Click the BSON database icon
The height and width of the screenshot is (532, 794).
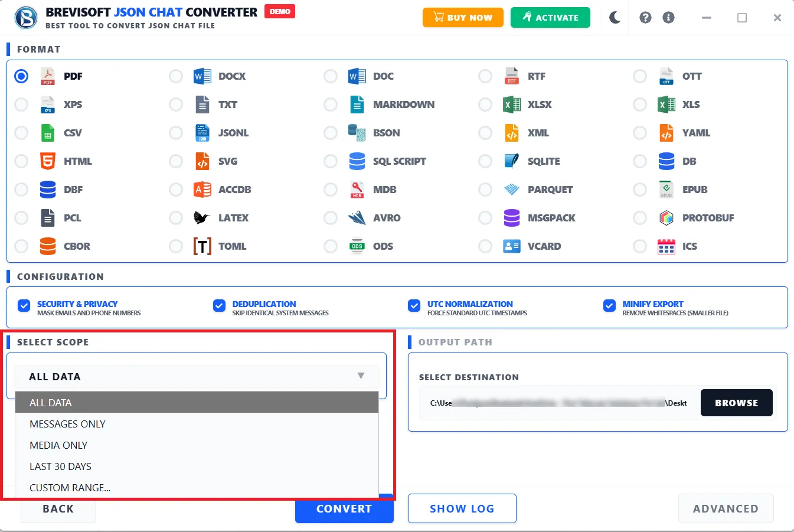coord(357,133)
